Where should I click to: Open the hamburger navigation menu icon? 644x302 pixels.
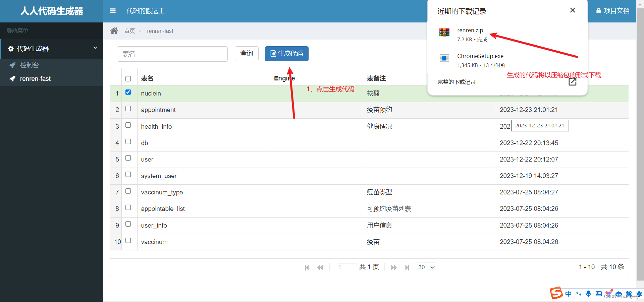(112, 11)
